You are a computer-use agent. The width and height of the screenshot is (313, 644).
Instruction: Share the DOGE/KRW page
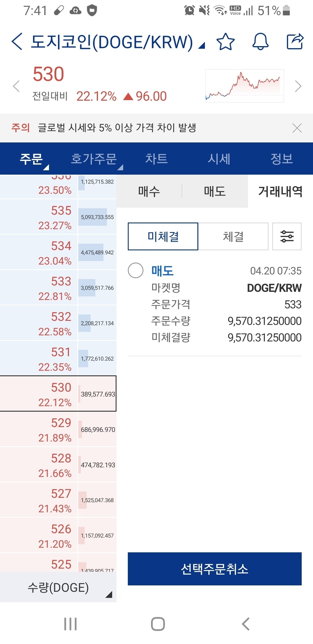tap(295, 41)
